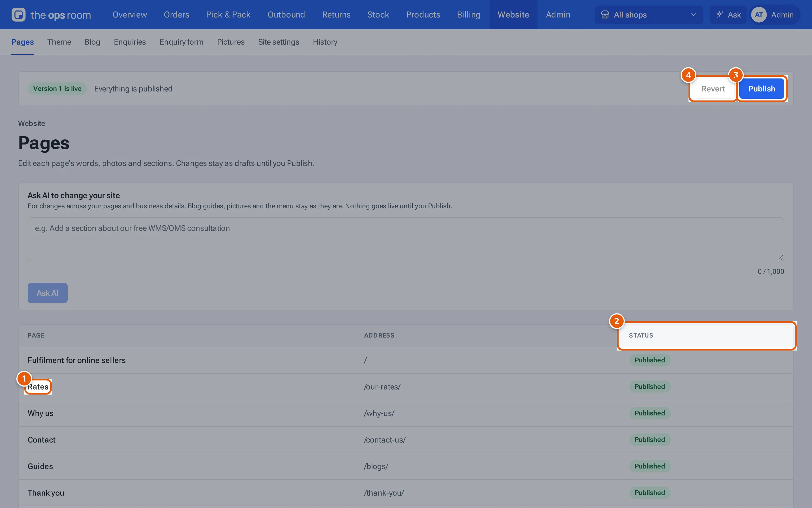Open the Site settings tab
Image resolution: width=812 pixels, height=508 pixels.
[x=279, y=42]
